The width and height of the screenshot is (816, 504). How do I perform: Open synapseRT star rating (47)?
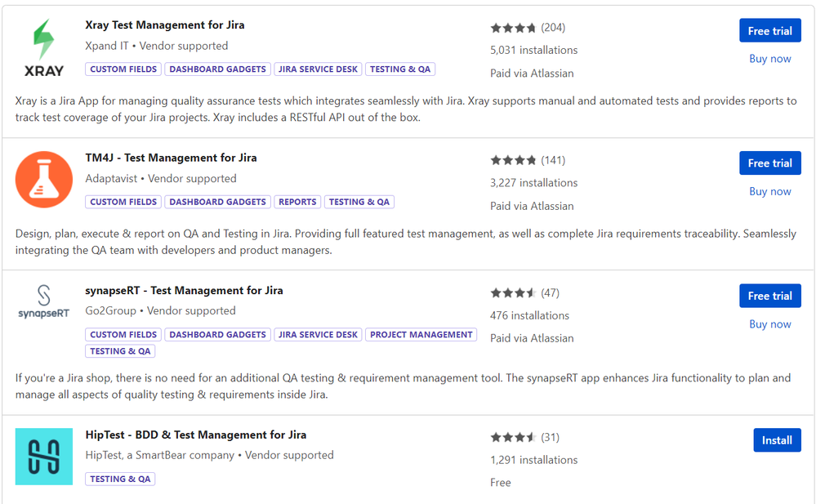[x=524, y=293]
